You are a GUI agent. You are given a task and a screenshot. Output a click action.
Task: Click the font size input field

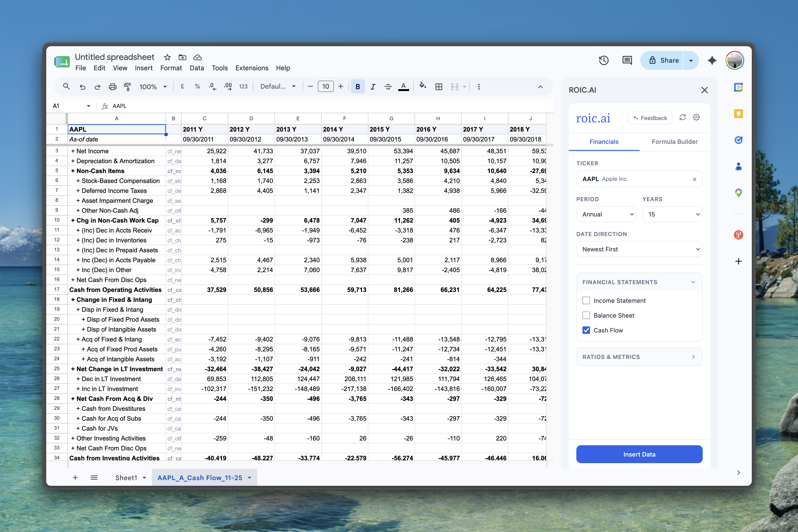[x=326, y=87]
